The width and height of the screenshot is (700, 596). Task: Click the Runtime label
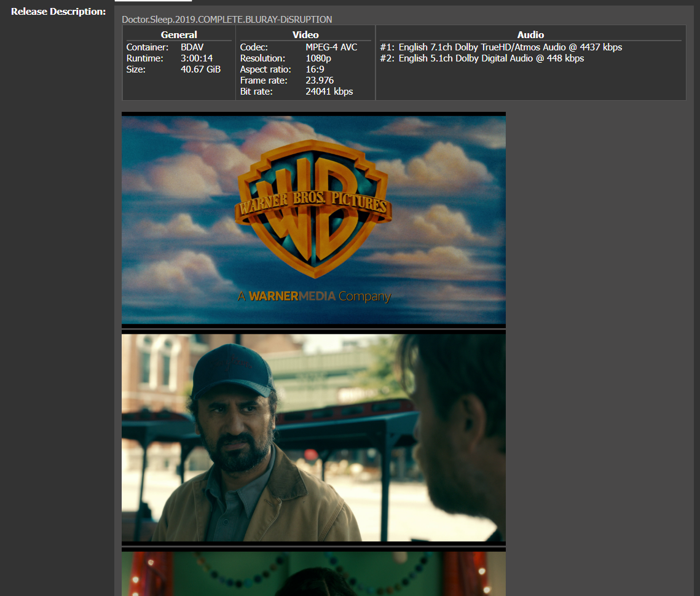[x=144, y=58]
